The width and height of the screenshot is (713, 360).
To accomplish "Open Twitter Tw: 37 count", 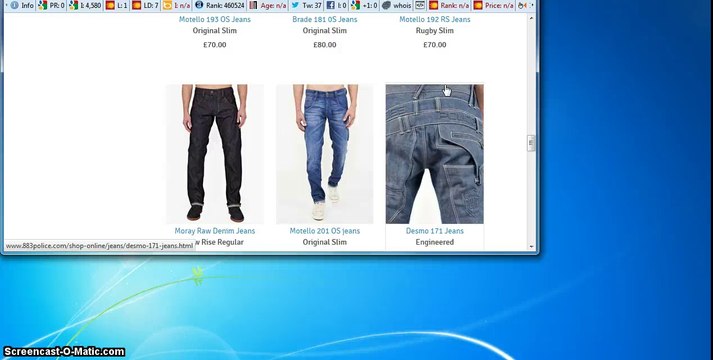I will point(306,5).
